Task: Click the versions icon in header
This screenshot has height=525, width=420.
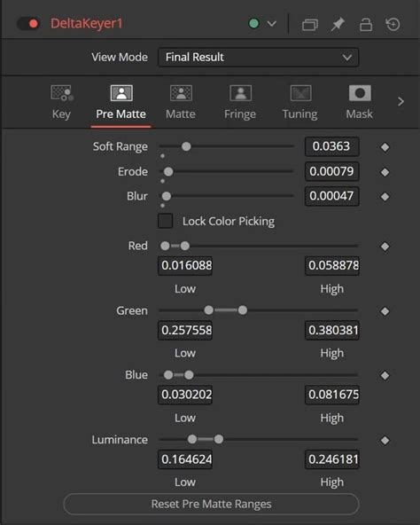Action: click(309, 25)
